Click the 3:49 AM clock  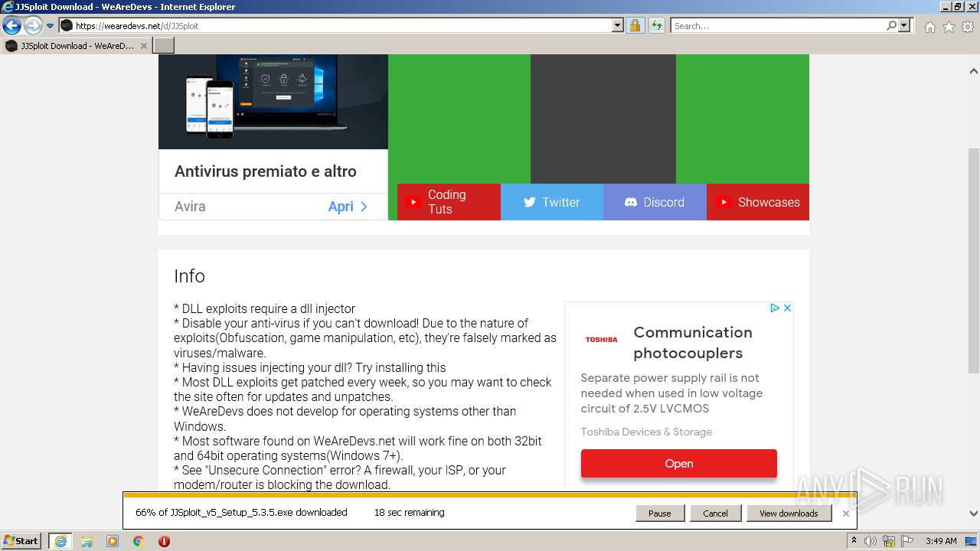coord(941,541)
